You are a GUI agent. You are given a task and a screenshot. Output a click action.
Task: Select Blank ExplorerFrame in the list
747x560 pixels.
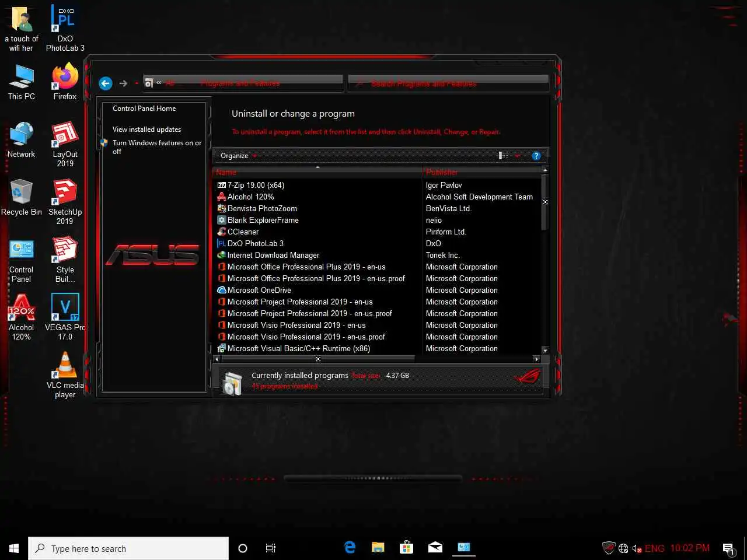coord(263,220)
